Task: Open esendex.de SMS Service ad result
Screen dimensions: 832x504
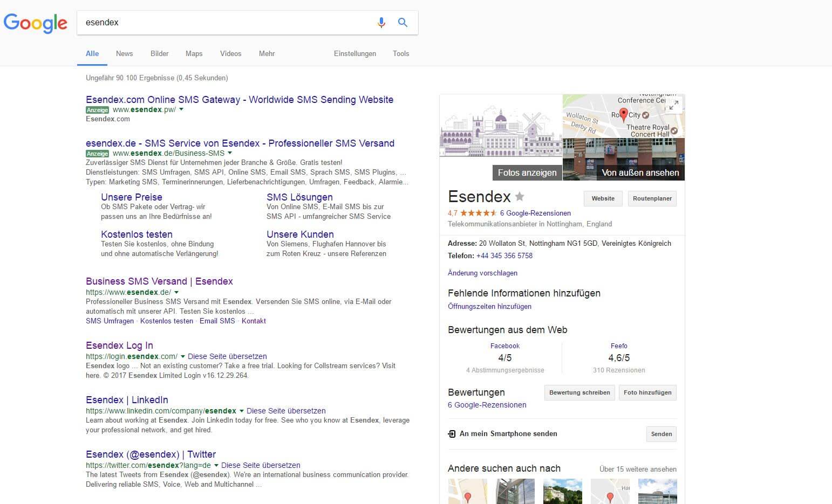Action: [240, 143]
